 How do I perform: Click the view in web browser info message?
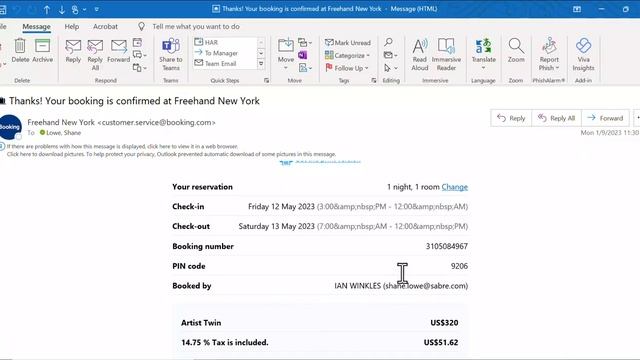[122, 146]
